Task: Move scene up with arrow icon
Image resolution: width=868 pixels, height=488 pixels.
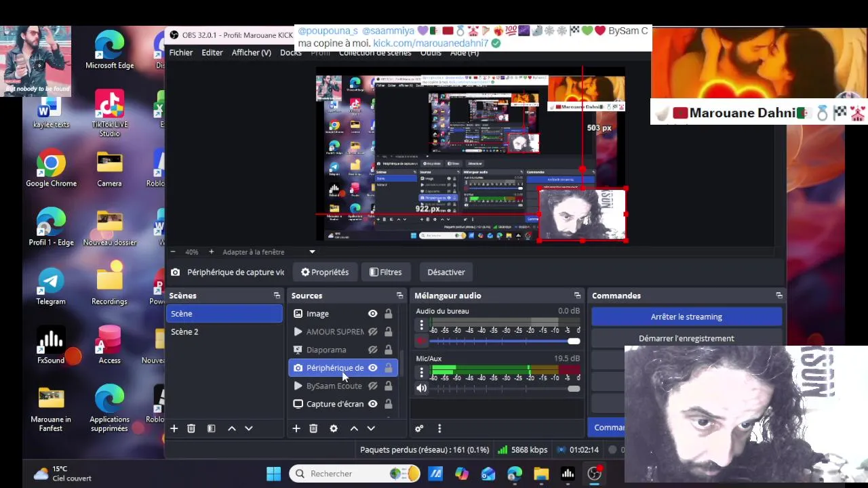Action: point(232,428)
